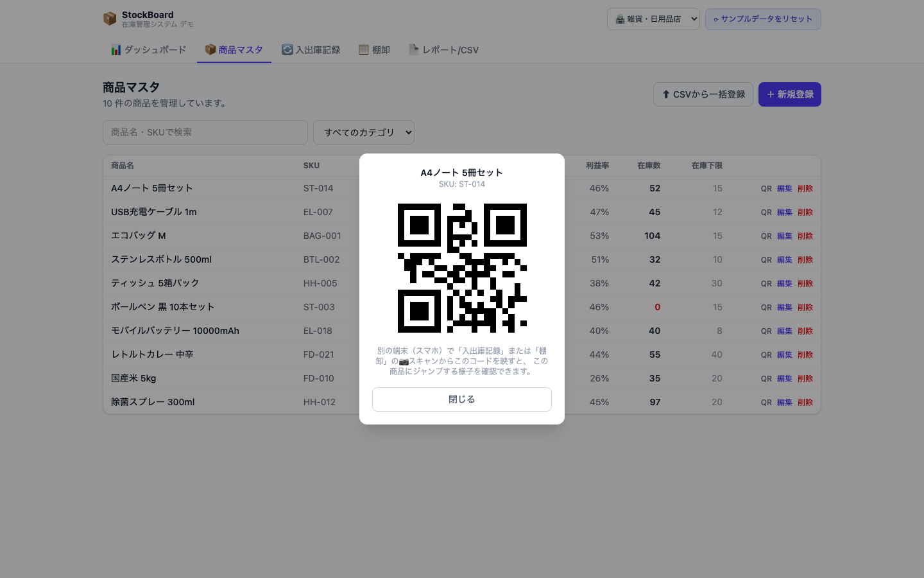Expand the すべてのカテゴリ filter dropdown
This screenshot has width=924, height=578.
[364, 132]
